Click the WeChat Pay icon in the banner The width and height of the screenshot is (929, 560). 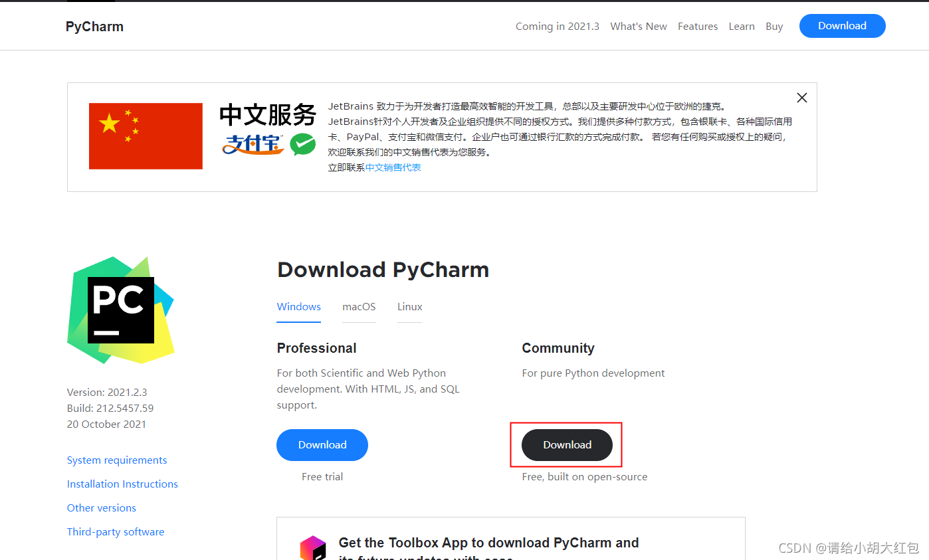coord(303,144)
